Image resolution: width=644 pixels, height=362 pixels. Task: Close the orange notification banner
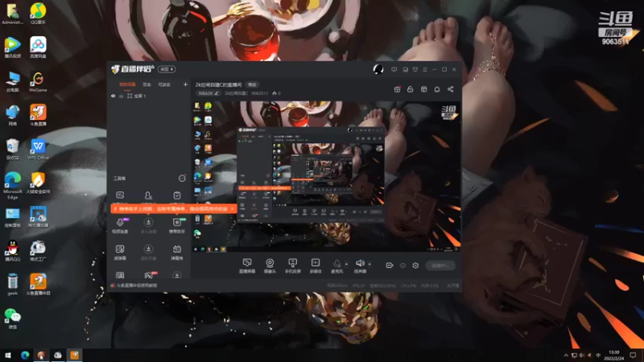pos(233,209)
